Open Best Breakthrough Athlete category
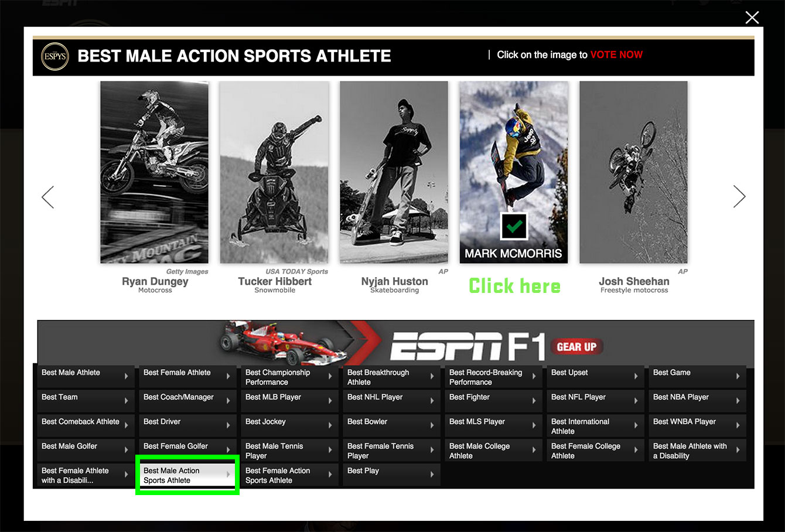Viewport: 785px width, 532px height. (391, 376)
